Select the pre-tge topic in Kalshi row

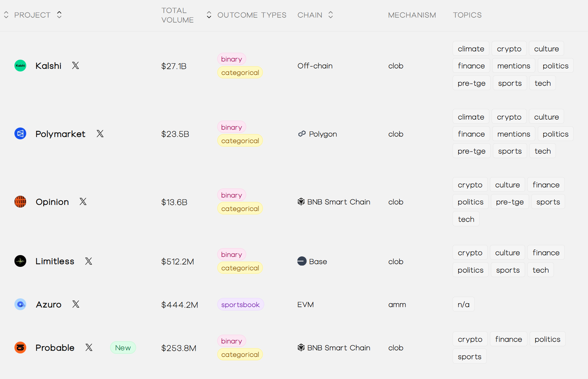pos(472,83)
